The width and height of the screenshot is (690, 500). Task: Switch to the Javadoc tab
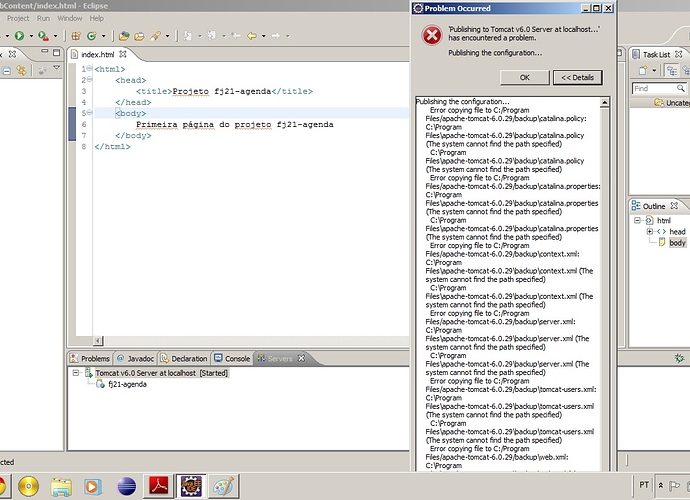coord(136,359)
